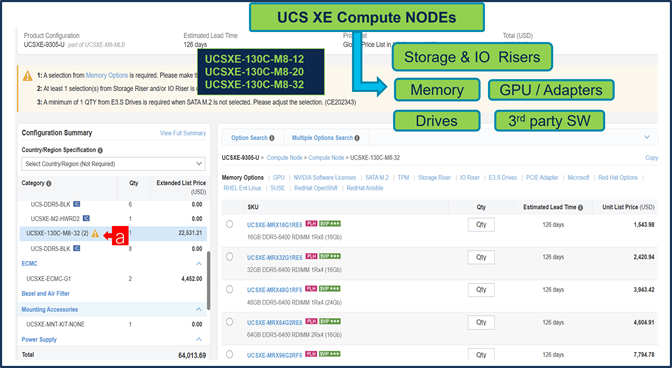Screen dimensions: 672x368
Task: Click the info icon next to Country/Region Specification
Action: tap(100, 150)
